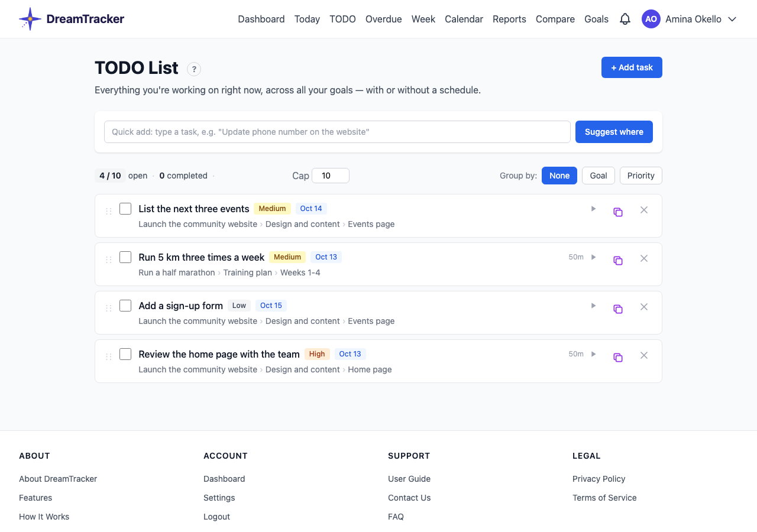Image resolution: width=757 pixels, height=532 pixels.
Task: Start timer for Review the home page task
Action: pos(593,354)
